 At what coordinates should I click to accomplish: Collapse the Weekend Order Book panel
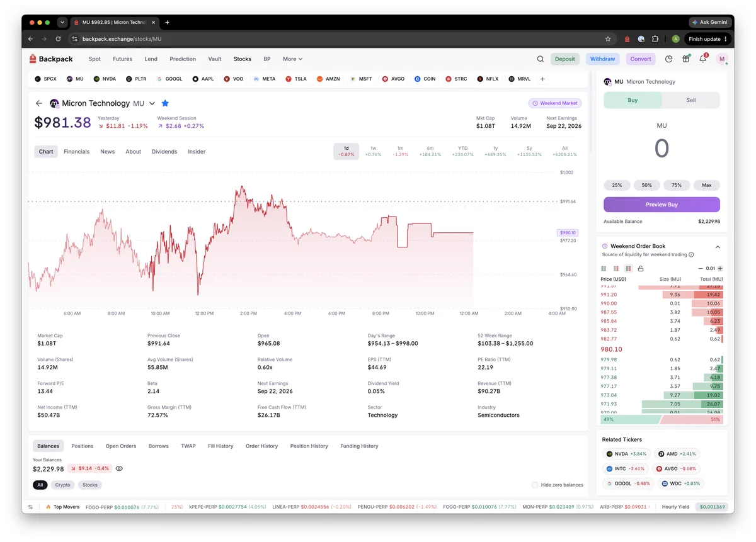[718, 247]
